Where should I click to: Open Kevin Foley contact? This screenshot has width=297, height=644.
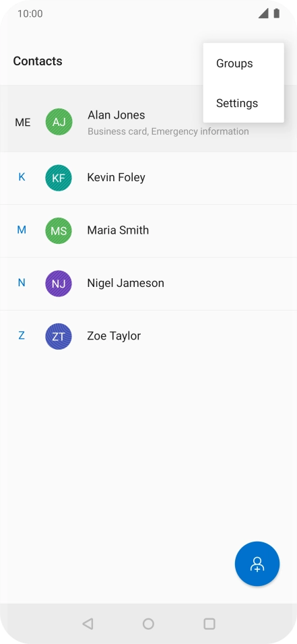click(148, 178)
